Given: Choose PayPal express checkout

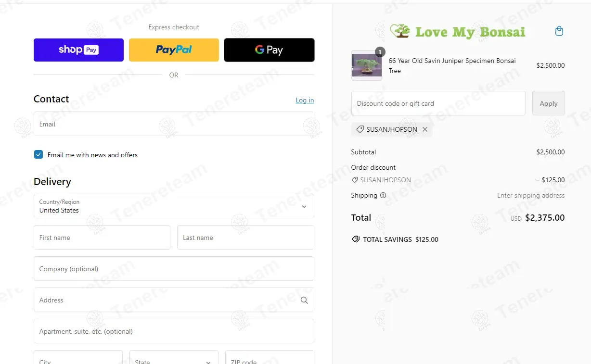Looking at the screenshot, I should (174, 50).
